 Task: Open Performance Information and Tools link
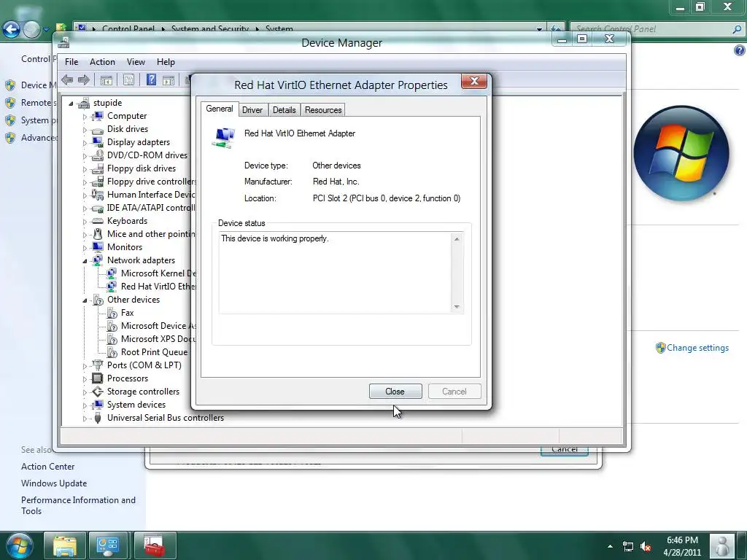78,505
